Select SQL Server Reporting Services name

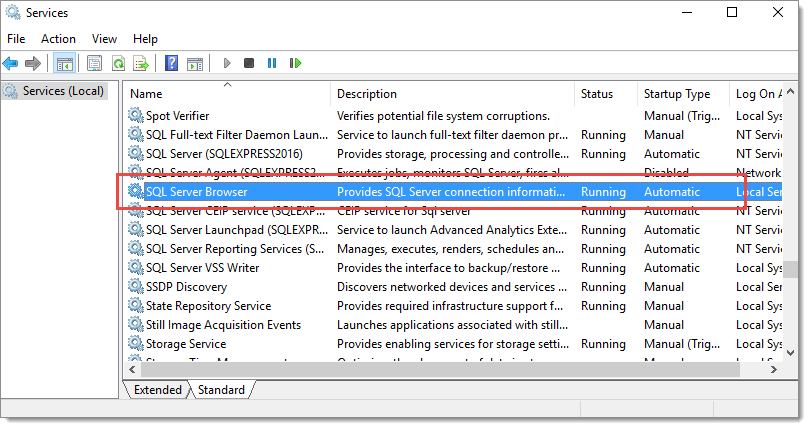235,249
